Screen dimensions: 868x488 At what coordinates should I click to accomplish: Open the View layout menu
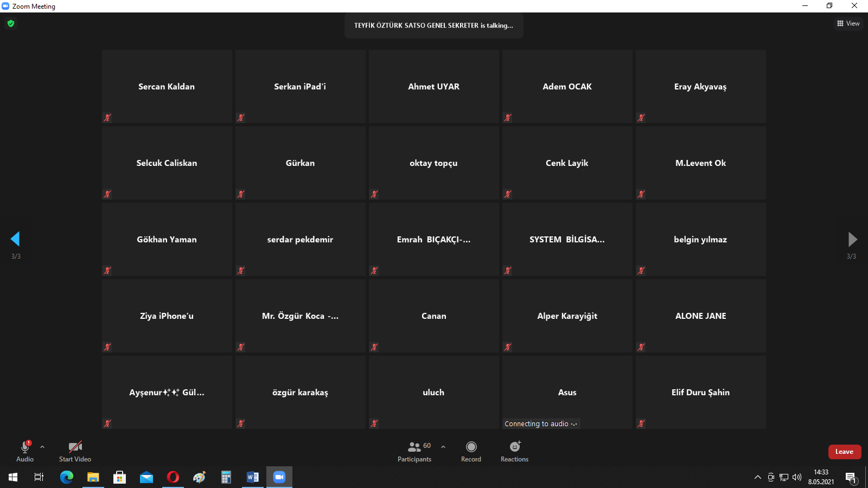click(x=848, y=23)
